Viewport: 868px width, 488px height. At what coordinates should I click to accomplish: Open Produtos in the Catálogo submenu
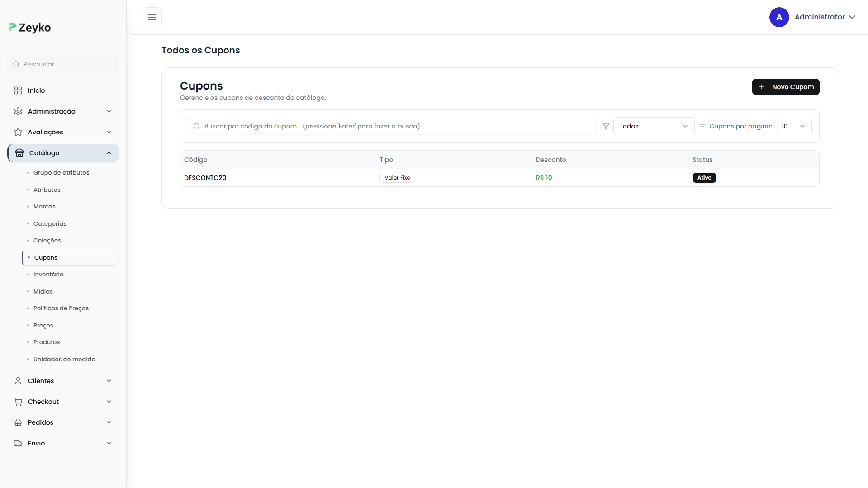47,342
